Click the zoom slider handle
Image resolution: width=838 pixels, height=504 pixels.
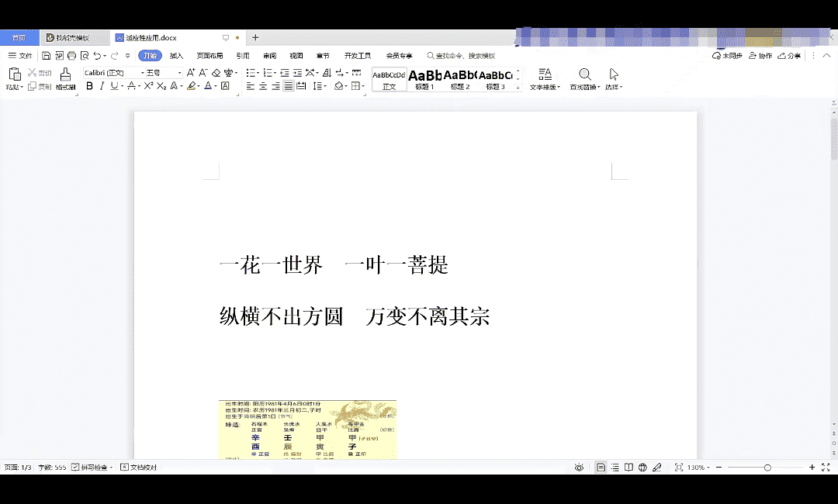(x=767, y=468)
